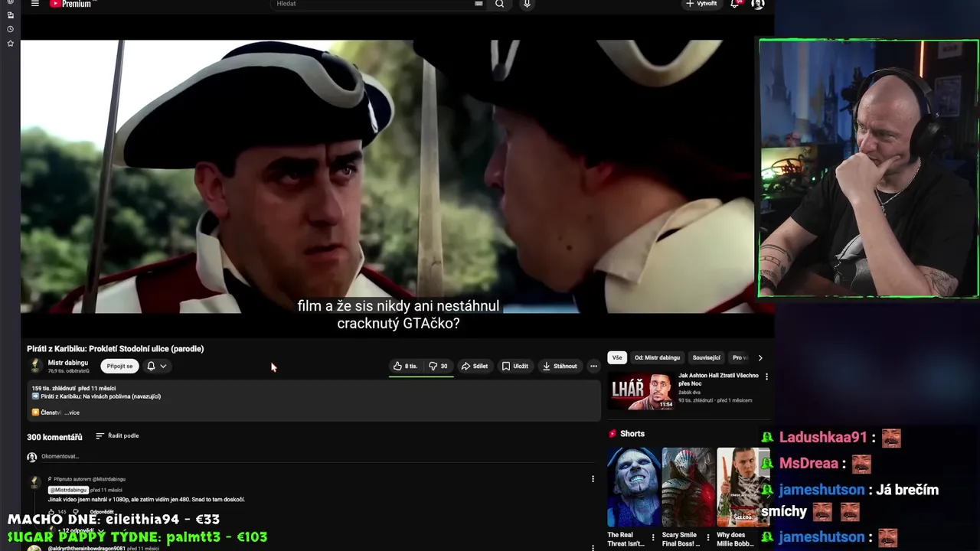Open browser sidebar bookmarks star icon
The width and height of the screenshot is (980, 551).
(x=10, y=44)
